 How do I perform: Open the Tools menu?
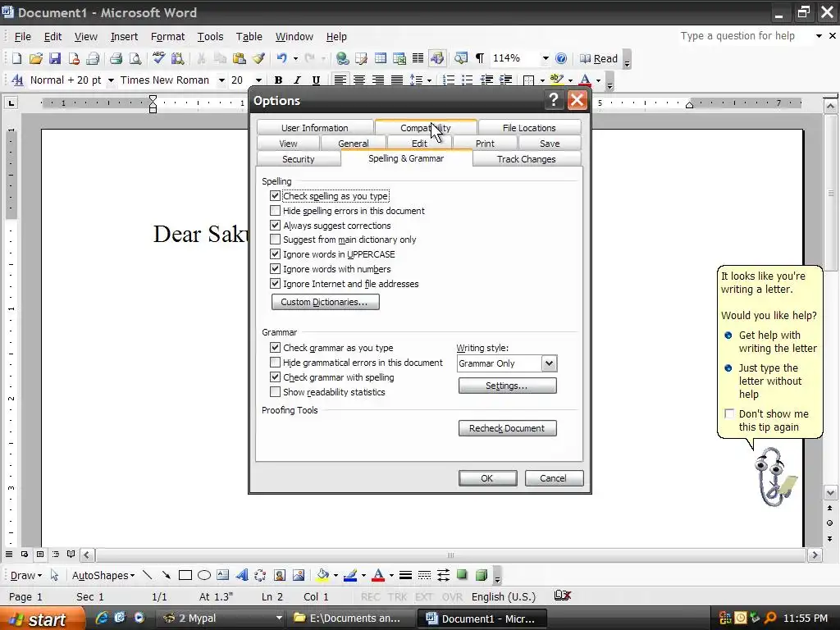pos(210,36)
